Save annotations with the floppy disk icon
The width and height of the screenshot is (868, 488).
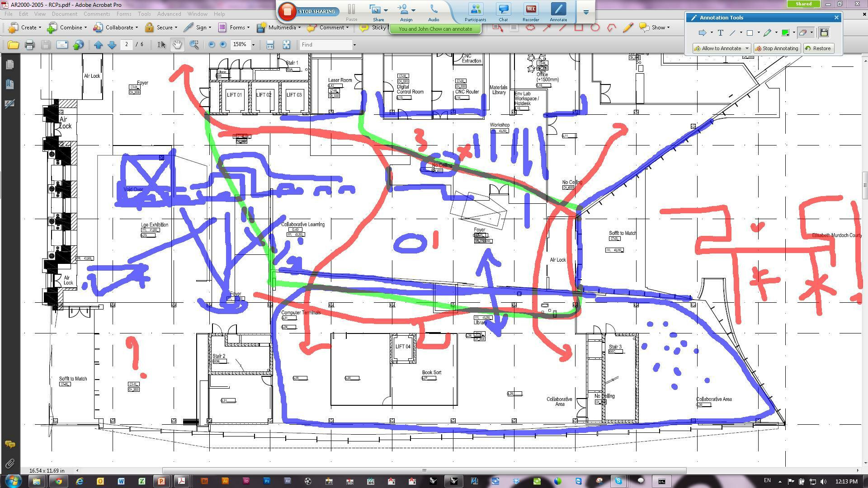pyautogui.click(x=824, y=33)
